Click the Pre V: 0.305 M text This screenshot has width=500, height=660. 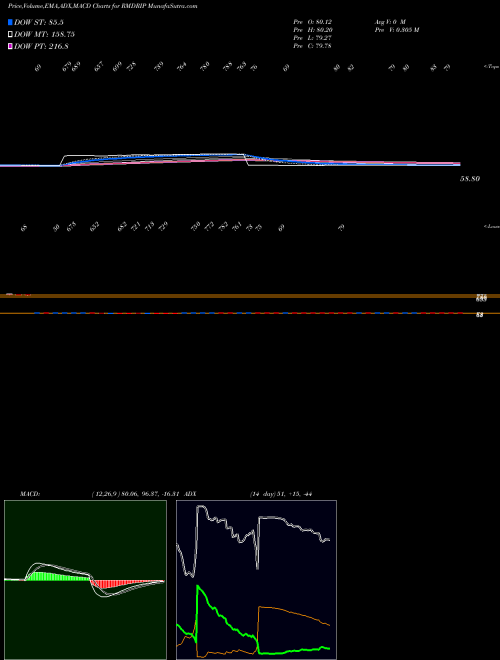click(x=396, y=30)
